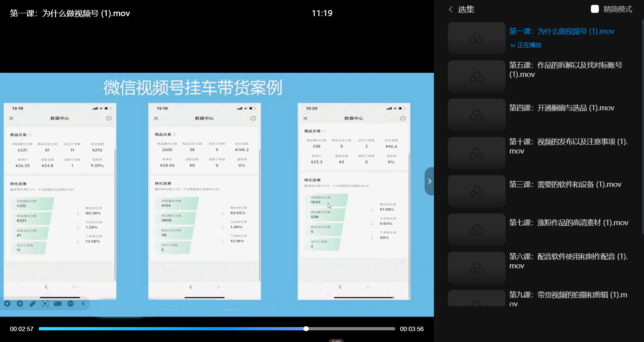
Task: Click the focus-frame icon in the video toolbar
Action: [45, 303]
